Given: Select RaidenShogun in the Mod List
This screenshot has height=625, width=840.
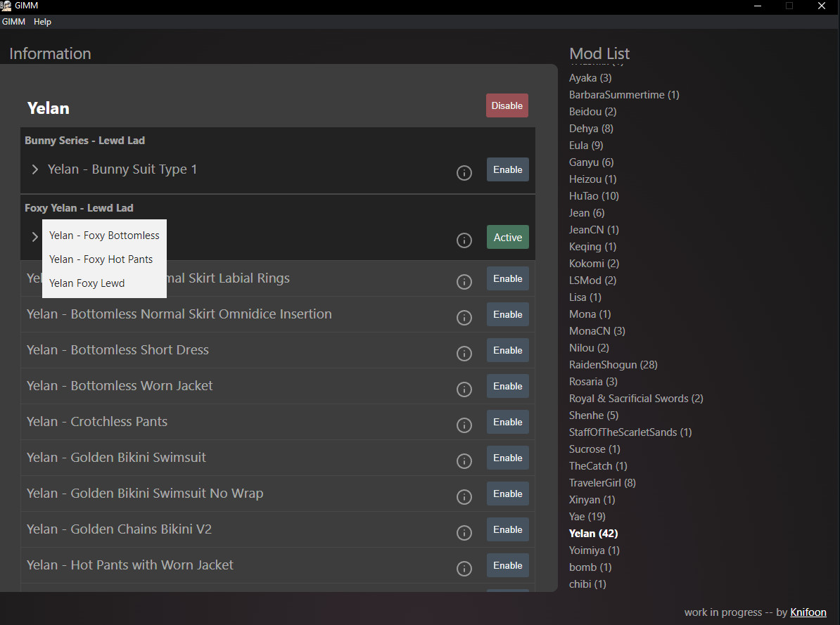Looking at the screenshot, I should [613, 364].
